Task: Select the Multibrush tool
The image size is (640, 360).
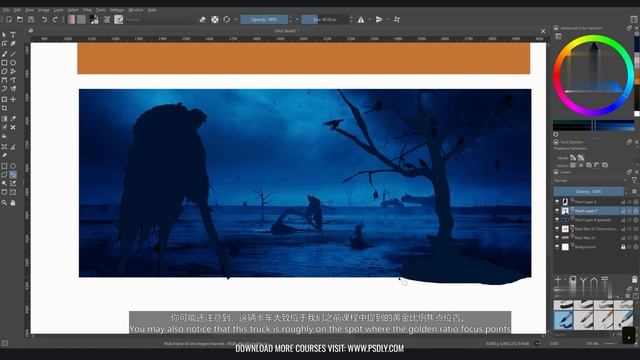Action: coord(13,89)
